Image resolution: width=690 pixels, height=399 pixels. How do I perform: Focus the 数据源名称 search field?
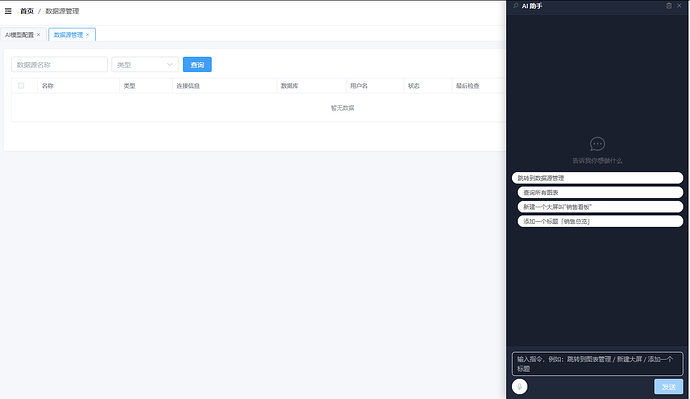(x=59, y=65)
